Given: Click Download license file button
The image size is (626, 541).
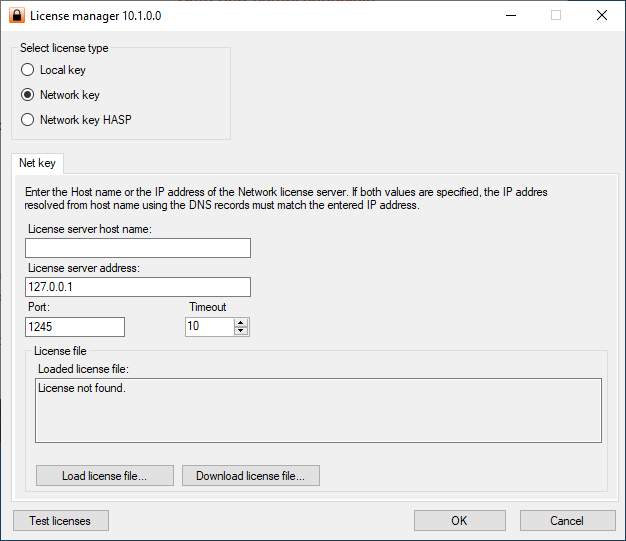Looking at the screenshot, I should [x=251, y=476].
